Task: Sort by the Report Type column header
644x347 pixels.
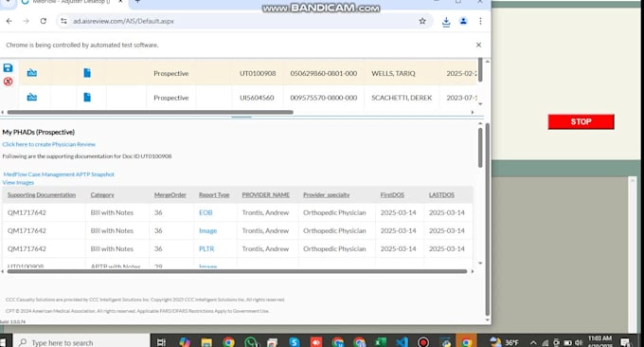Action: 214,195
